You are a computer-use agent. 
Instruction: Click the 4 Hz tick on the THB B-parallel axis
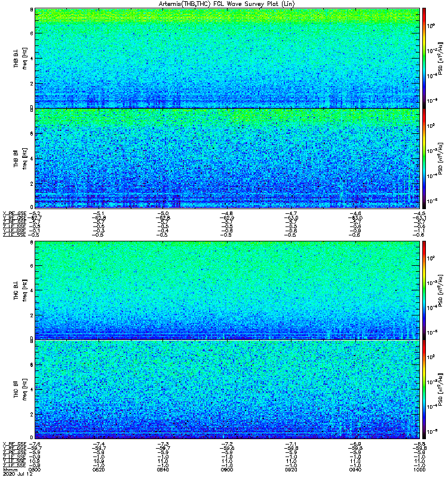point(32,158)
